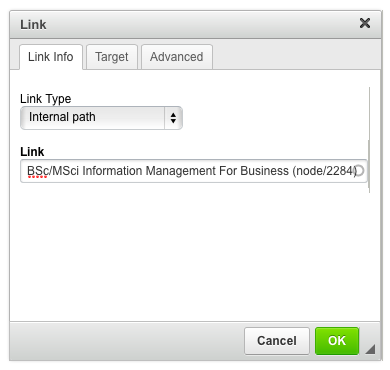Viewport: 390px width, 370px height.
Task: Confirm the link with the green OK button
Action: [x=337, y=341]
